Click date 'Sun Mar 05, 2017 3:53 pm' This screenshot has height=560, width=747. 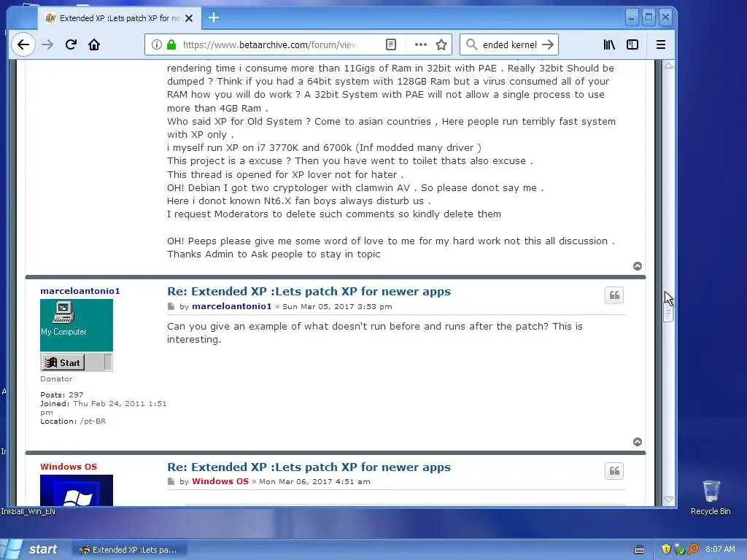337,307
